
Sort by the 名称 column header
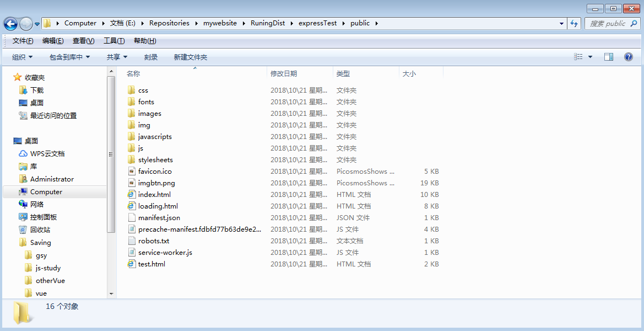point(133,73)
